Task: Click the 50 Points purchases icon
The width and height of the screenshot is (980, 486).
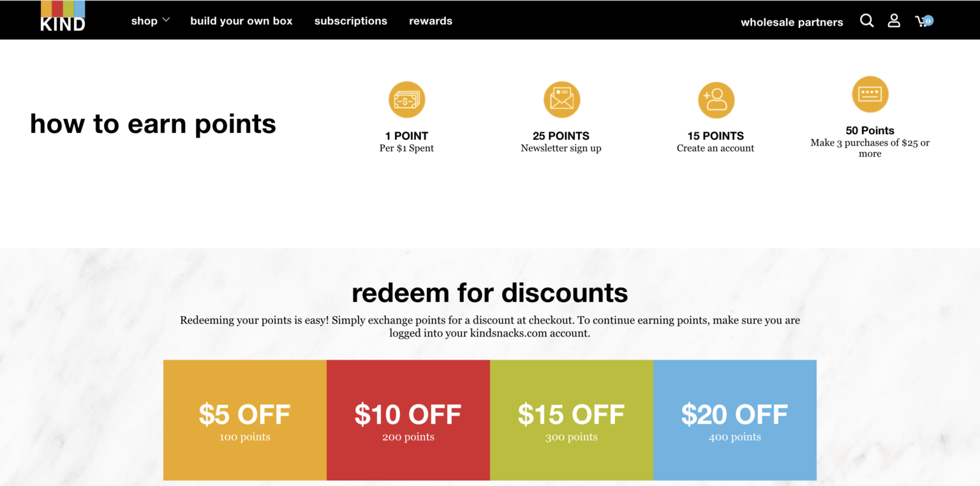Action: coord(870,95)
